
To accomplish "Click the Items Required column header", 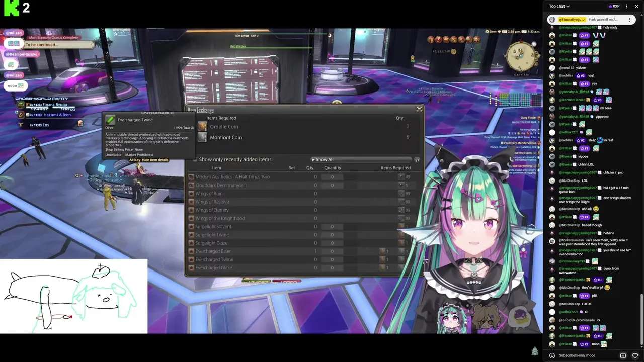I will click(395, 168).
